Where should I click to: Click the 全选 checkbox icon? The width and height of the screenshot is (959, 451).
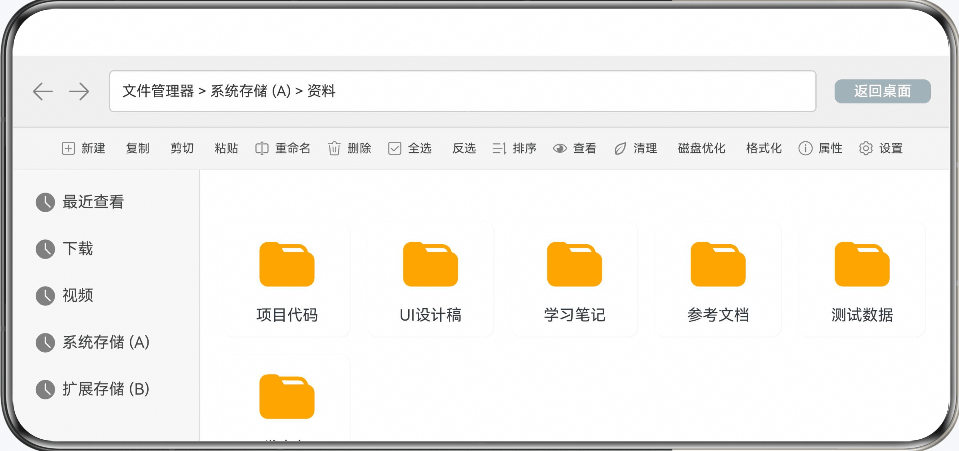394,148
